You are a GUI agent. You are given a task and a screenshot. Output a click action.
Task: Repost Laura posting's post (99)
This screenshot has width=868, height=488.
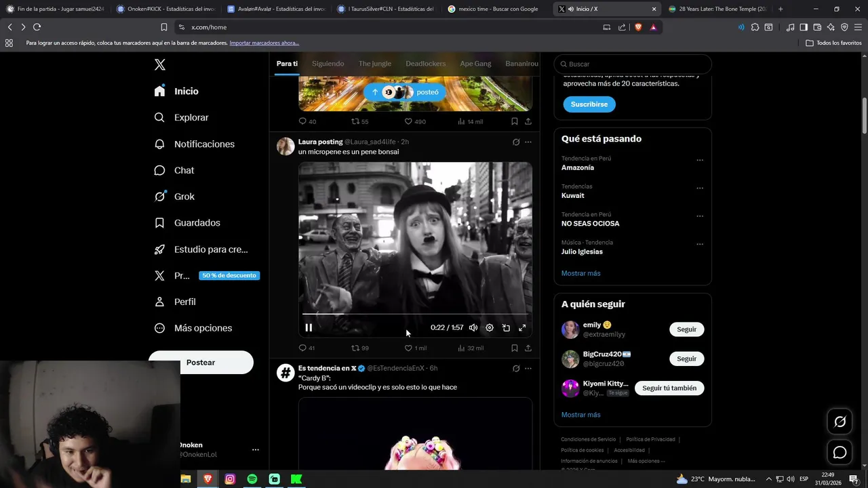(359, 348)
